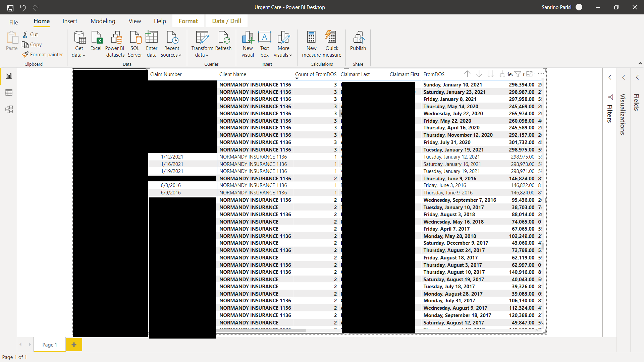
Task: Undo the last action in title bar
Action: coord(23,7)
